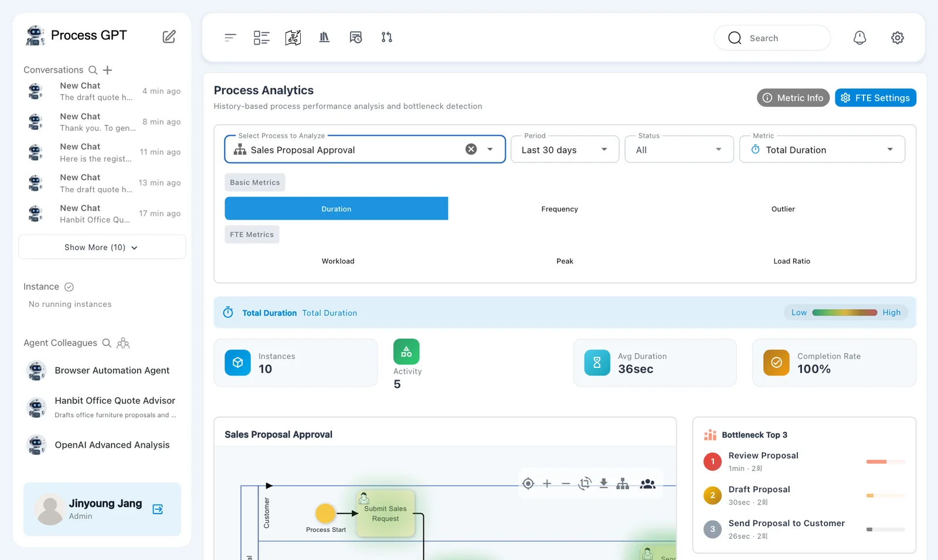Click the new chat compose icon beside Process GPT
This screenshot has height=560, width=938.
[169, 36]
